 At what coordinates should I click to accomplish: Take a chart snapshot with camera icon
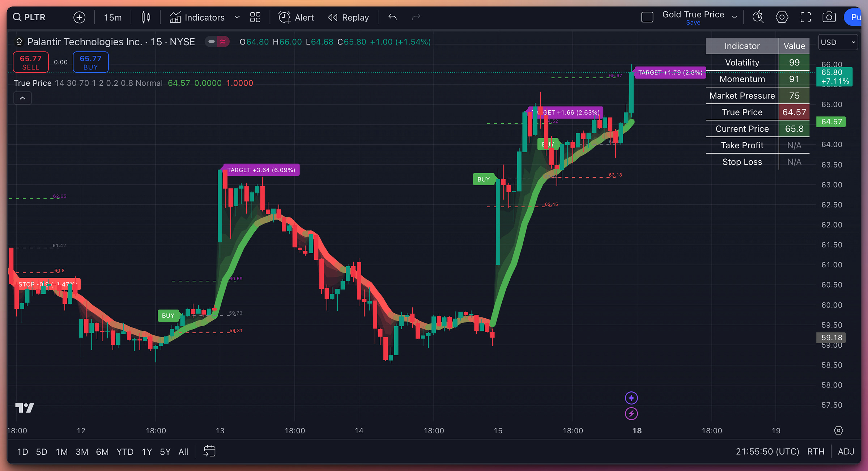point(829,17)
